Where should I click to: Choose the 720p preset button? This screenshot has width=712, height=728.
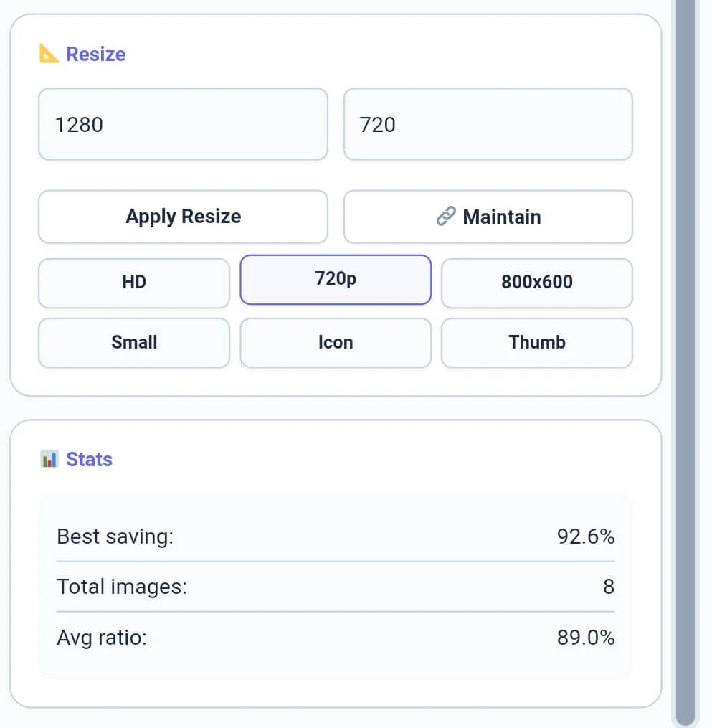(336, 279)
